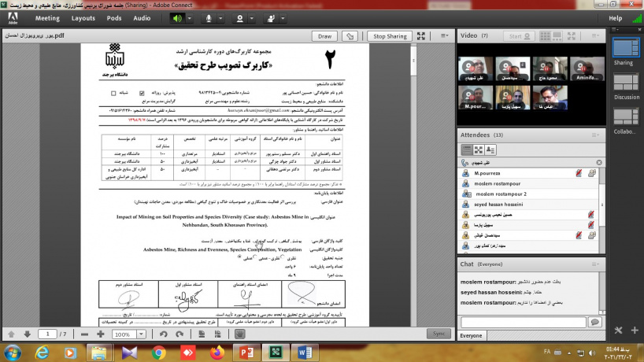This screenshot has height=362, width=644.
Task: Click the Stop Sharing button
Action: 390,36
